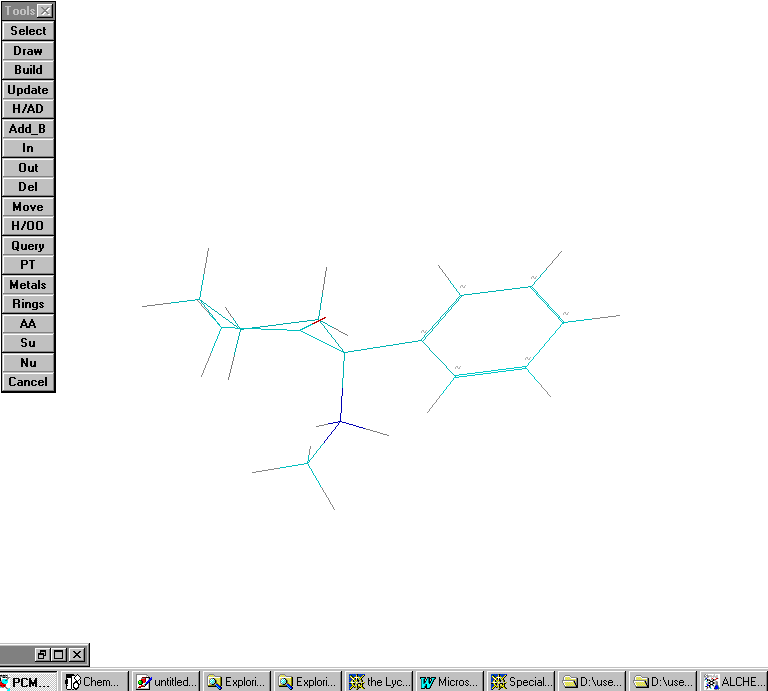The height and width of the screenshot is (691, 768).
Task: Activate the Move tool
Action: pos(28,207)
